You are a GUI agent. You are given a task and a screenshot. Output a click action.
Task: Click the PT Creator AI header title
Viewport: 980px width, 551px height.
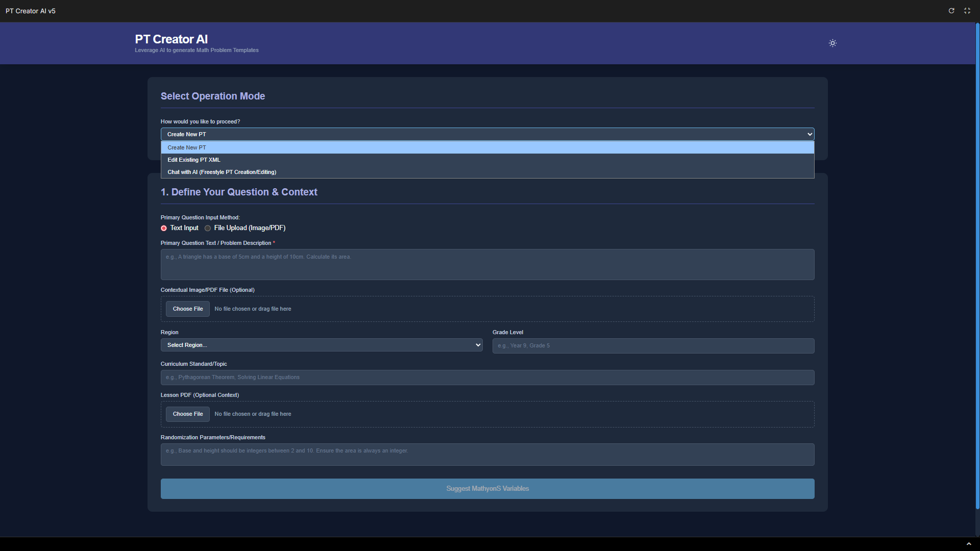171,39
